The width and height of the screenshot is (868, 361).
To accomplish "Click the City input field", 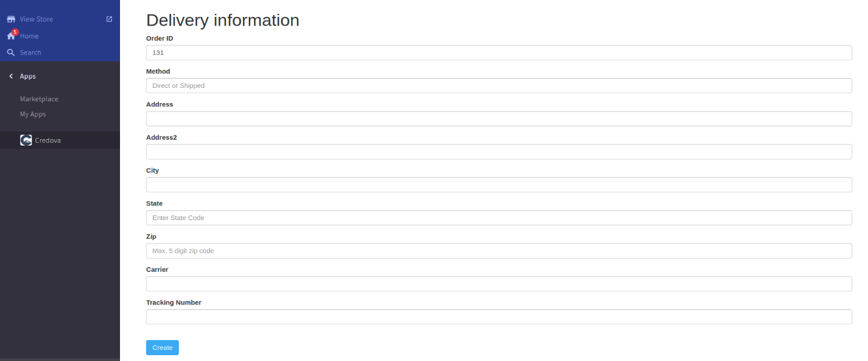I will (499, 185).
